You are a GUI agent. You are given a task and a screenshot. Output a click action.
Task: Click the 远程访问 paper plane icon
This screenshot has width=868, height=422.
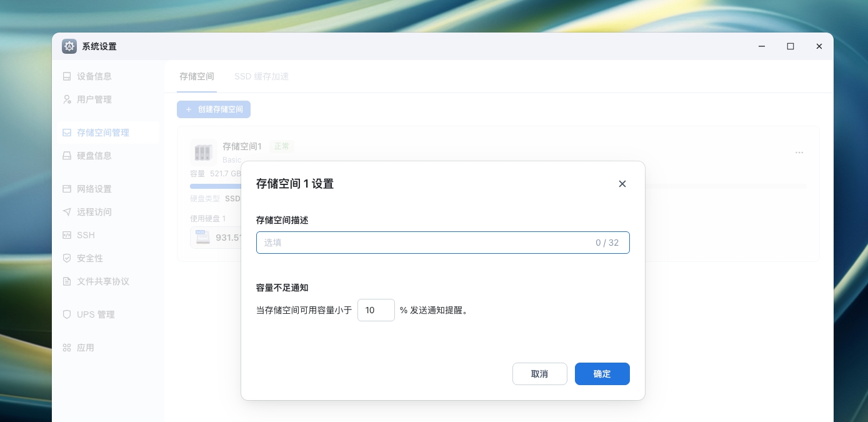coord(67,212)
